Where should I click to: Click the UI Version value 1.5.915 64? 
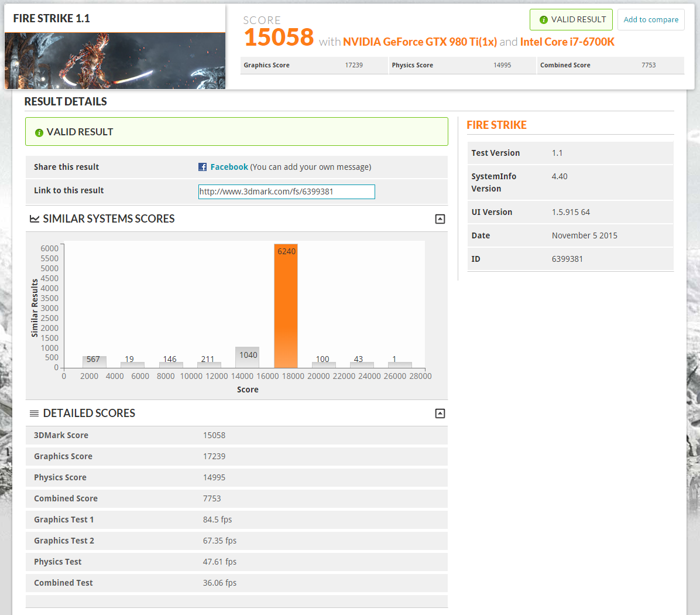(571, 212)
